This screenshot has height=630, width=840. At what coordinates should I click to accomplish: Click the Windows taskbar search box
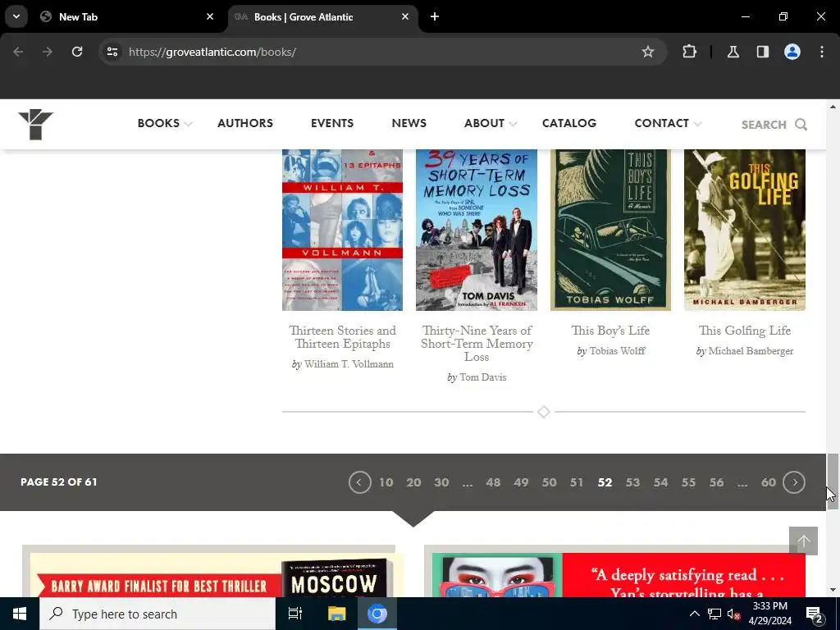click(x=157, y=614)
